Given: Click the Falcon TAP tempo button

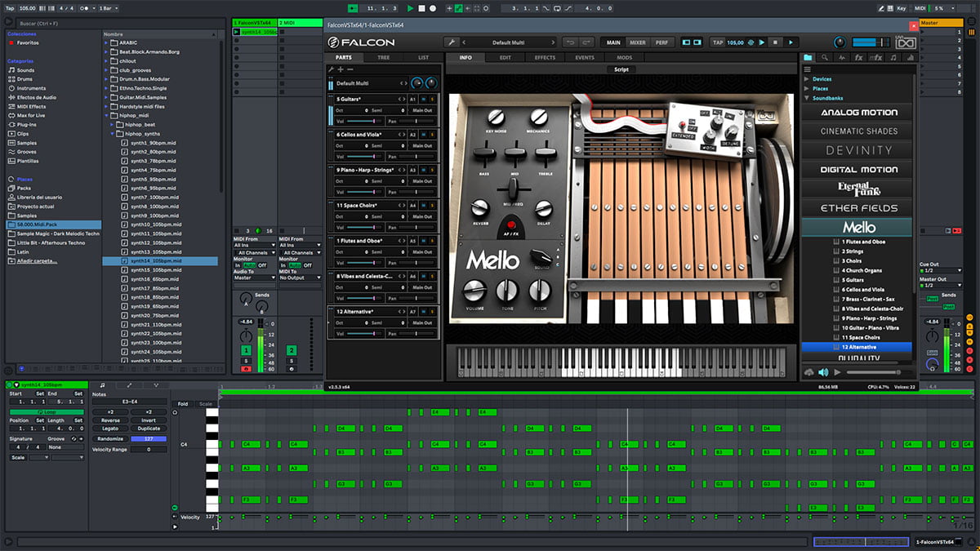Looking at the screenshot, I should [x=718, y=42].
